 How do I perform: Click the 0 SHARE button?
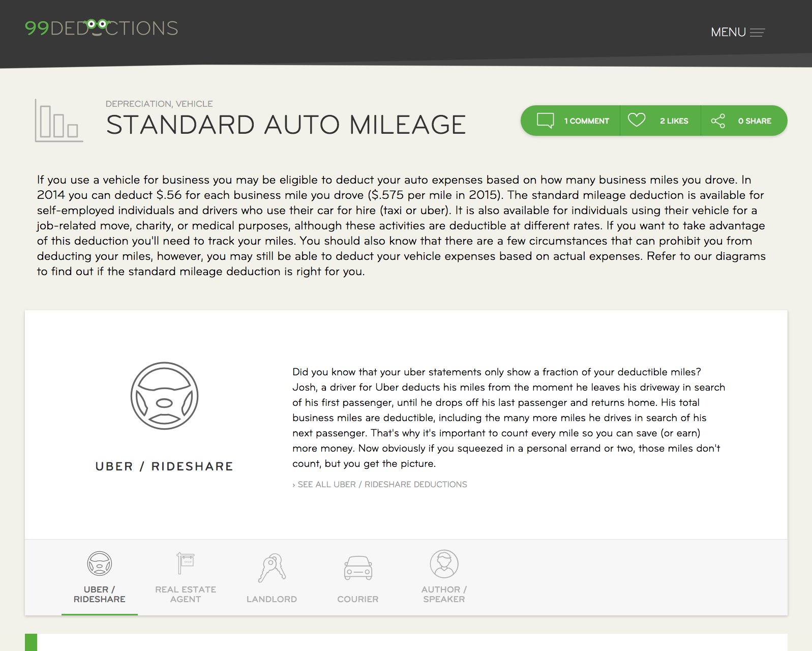pyautogui.click(x=744, y=121)
